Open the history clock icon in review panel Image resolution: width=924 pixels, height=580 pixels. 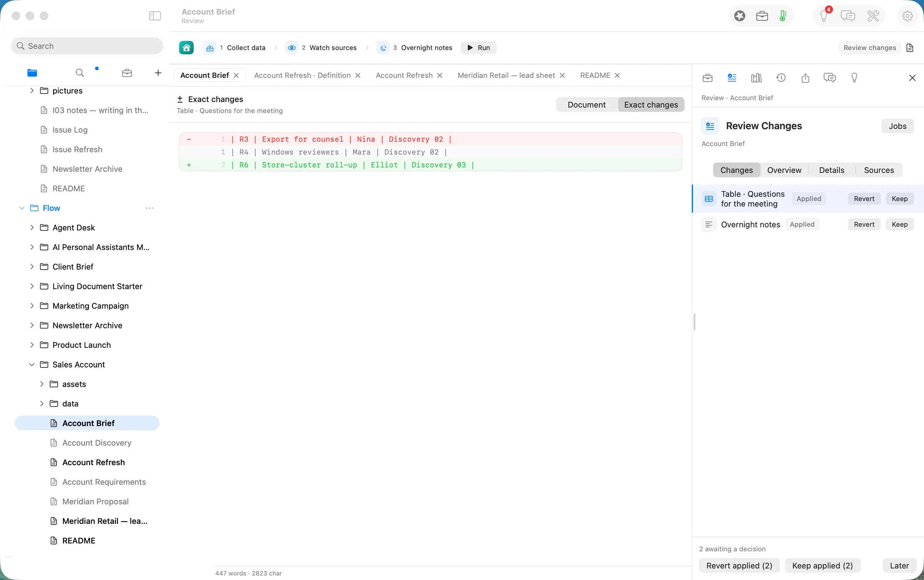tap(781, 78)
